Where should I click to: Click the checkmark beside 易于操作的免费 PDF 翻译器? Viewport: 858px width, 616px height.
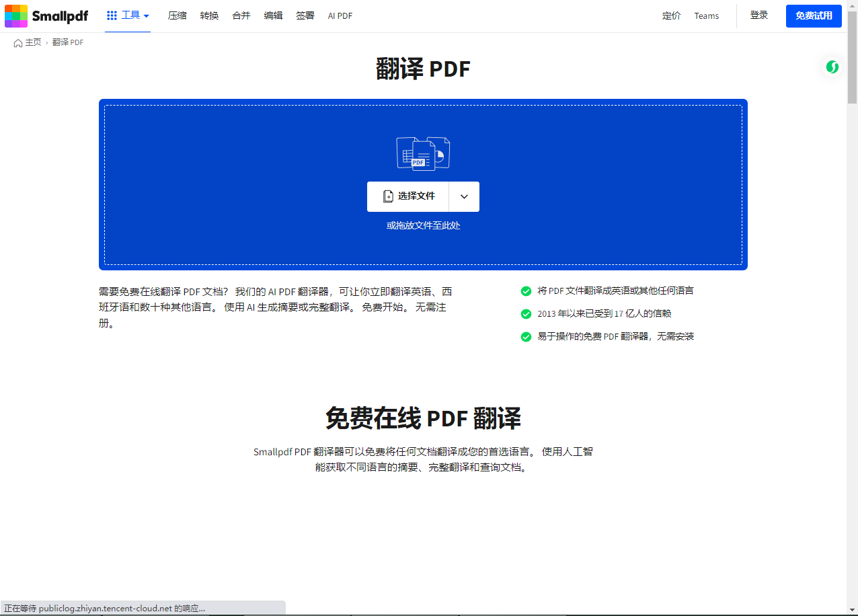click(x=526, y=336)
